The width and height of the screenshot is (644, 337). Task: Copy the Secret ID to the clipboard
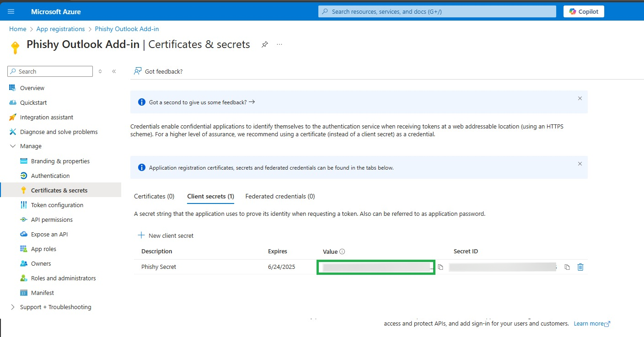(567, 267)
